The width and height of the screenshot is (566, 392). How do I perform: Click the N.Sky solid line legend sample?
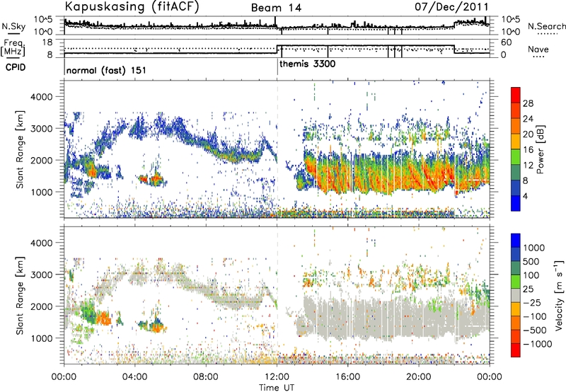point(13,33)
